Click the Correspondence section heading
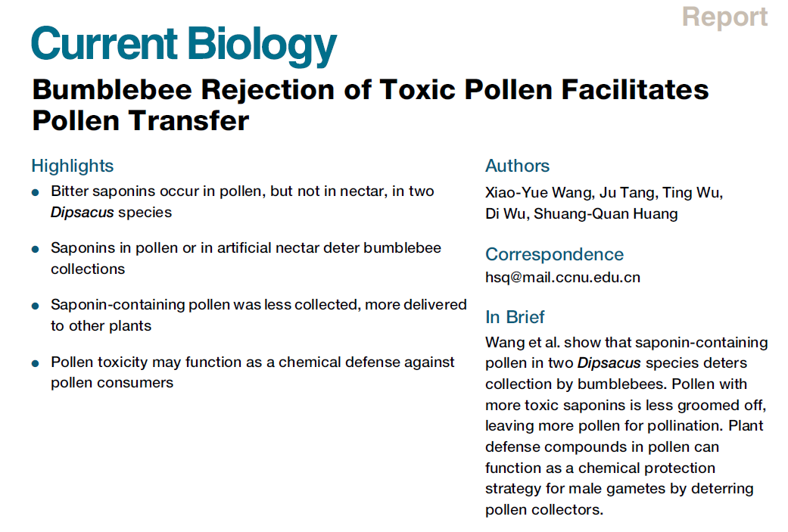Viewport: 788px width, 532px height. coord(554,254)
